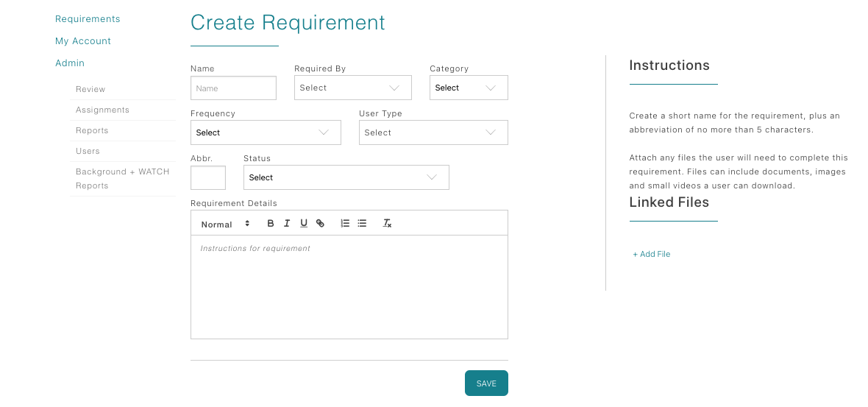Click the + Add File link

click(652, 254)
